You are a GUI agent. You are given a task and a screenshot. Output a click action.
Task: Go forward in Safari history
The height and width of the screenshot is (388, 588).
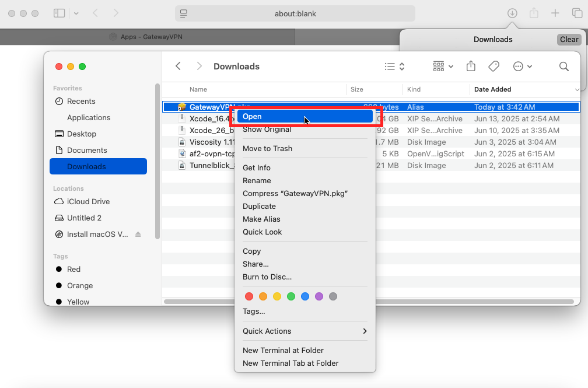(116, 13)
